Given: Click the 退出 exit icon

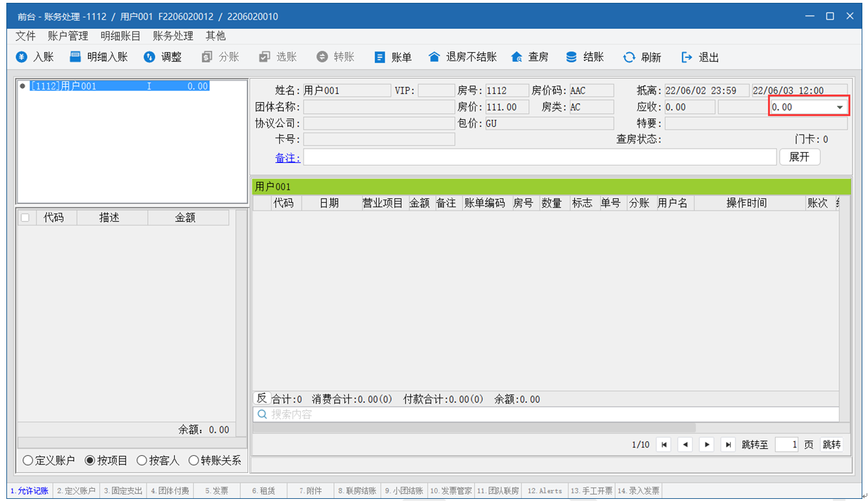Looking at the screenshot, I should click(687, 57).
